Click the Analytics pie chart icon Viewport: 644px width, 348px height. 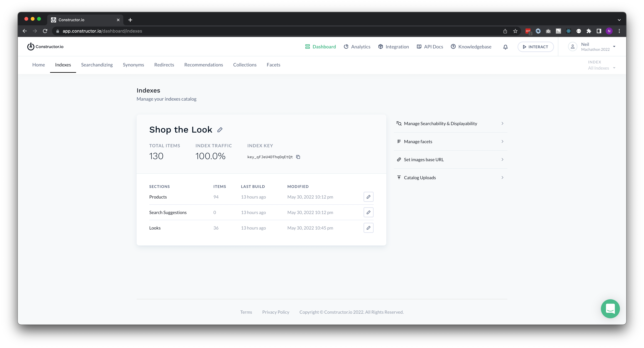point(346,47)
